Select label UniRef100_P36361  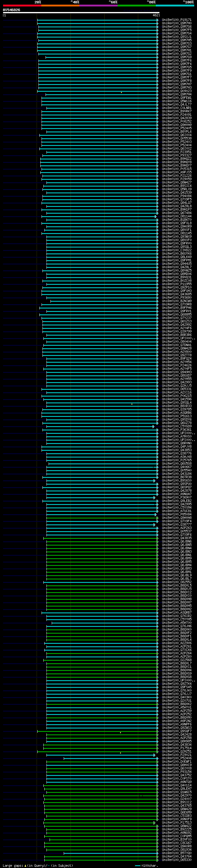pos(176,430)
